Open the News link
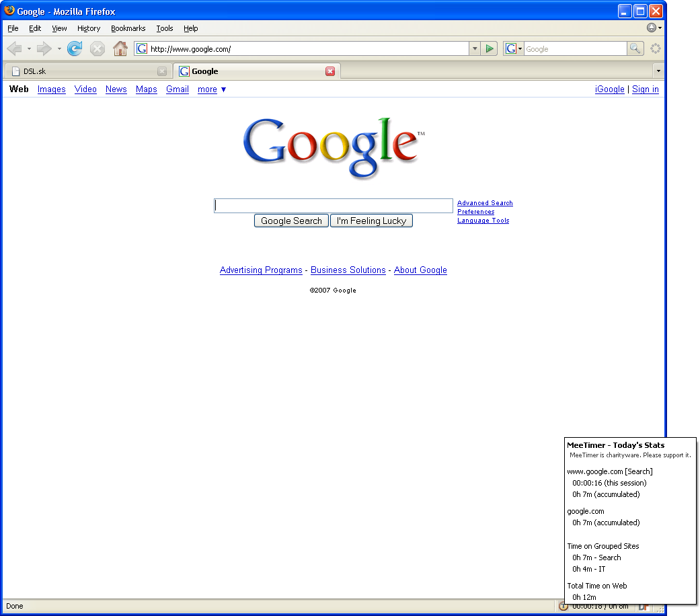This screenshot has height=616, width=700. (116, 89)
